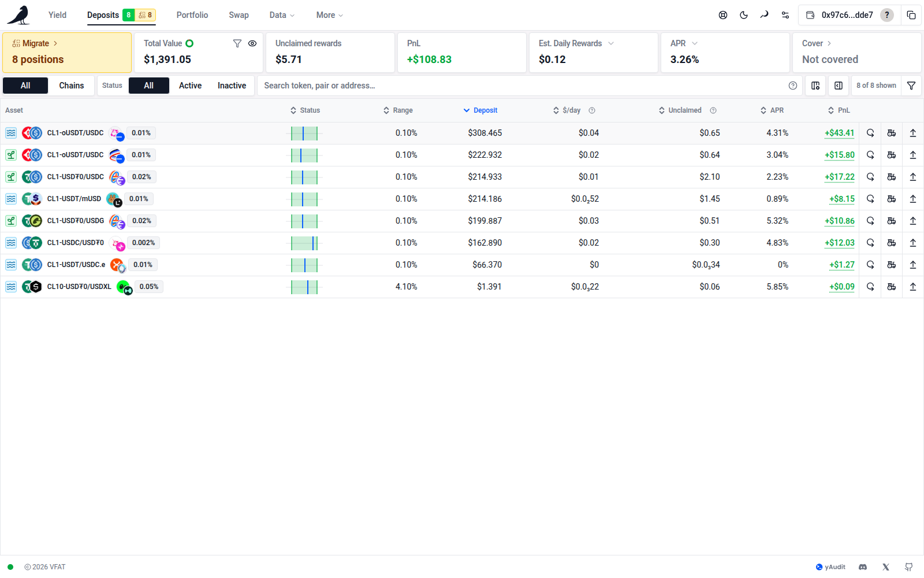
Task: Click +$43.41 PnL link
Action: point(839,133)
